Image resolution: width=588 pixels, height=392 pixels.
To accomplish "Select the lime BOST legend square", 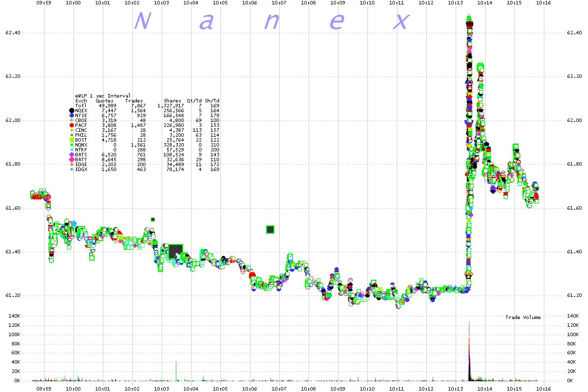I will point(72,140).
